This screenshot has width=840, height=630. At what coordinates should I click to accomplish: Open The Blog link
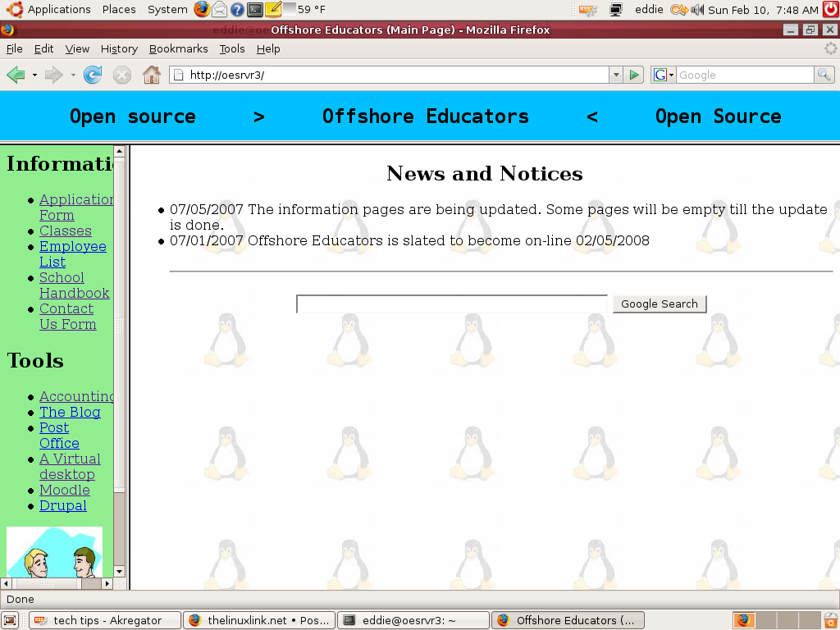click(71, 412)
